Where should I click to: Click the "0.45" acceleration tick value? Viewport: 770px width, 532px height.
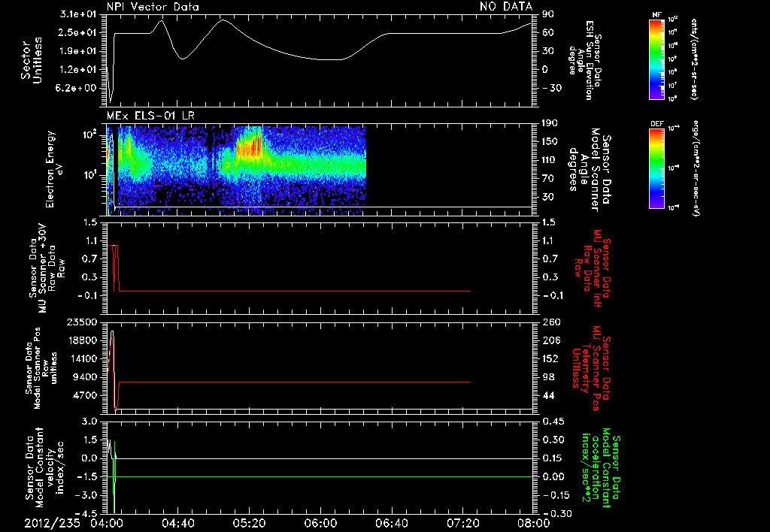(553, 422)
